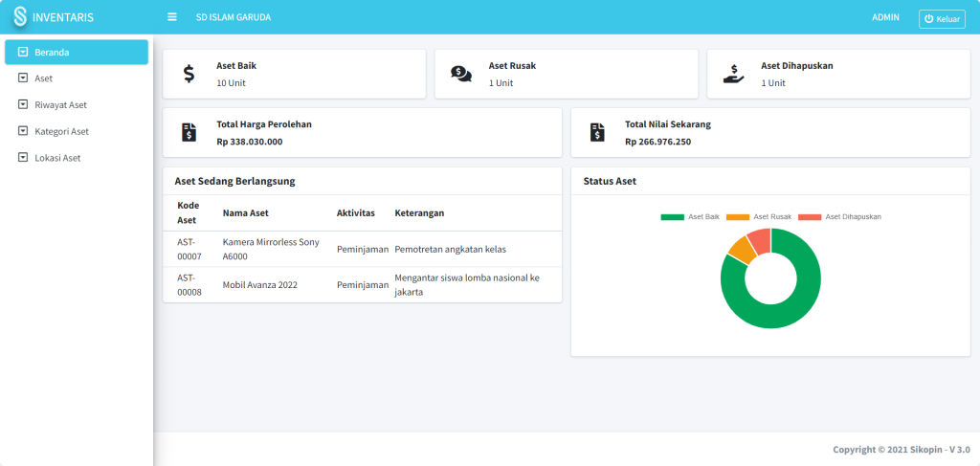This screenshot has width=980, height=466.
Task: Click the Rp 338.030.000 value
Action: point(250,142)
